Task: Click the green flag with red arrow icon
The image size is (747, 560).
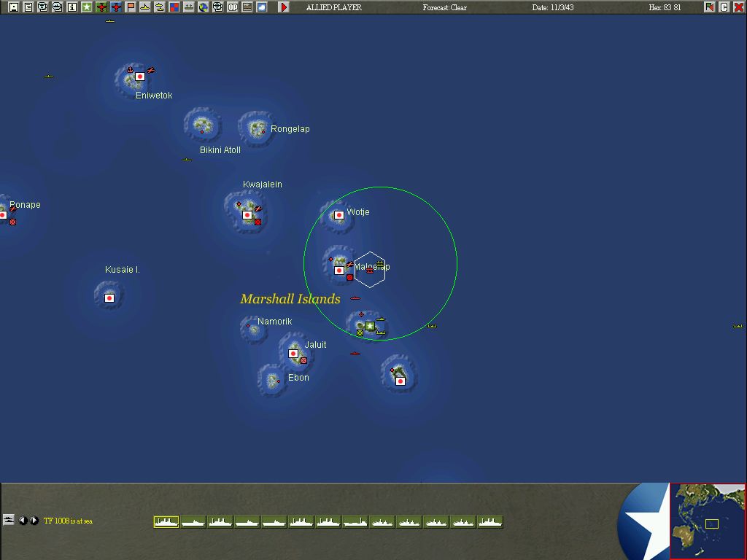Action: click(x=709, y=7)
